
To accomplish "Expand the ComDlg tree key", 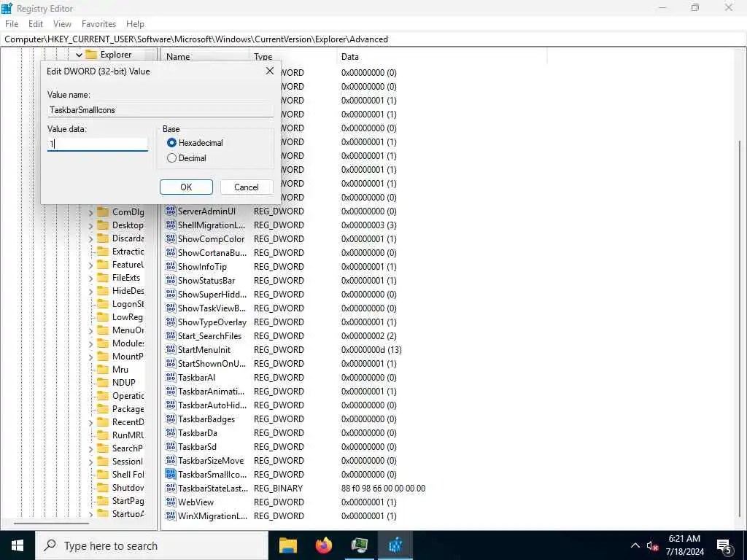I will 91,212.
